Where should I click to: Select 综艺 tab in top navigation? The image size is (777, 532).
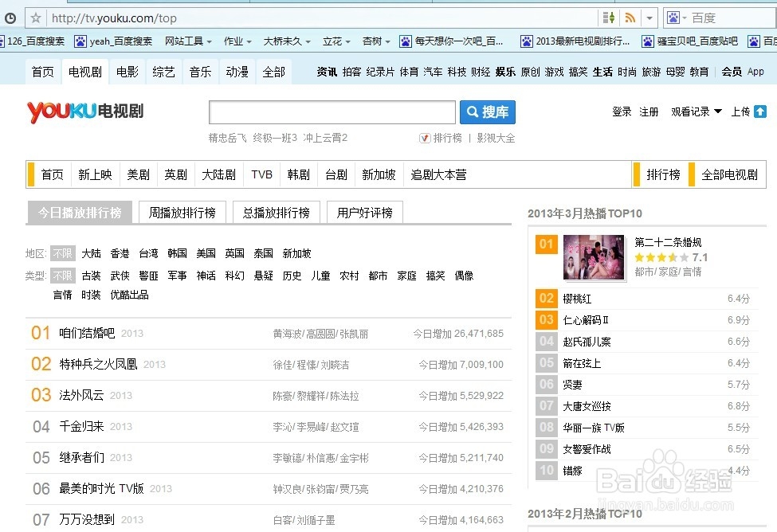[x=163, y=72]
